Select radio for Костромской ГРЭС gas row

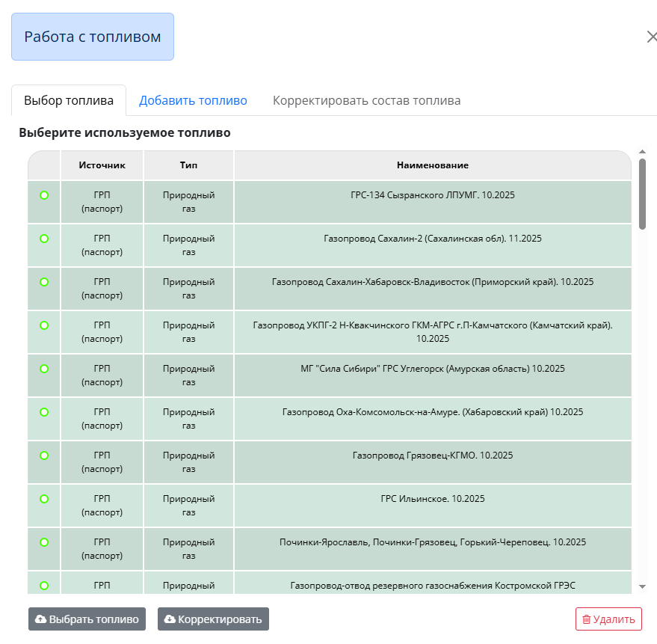tap(44, 586)
